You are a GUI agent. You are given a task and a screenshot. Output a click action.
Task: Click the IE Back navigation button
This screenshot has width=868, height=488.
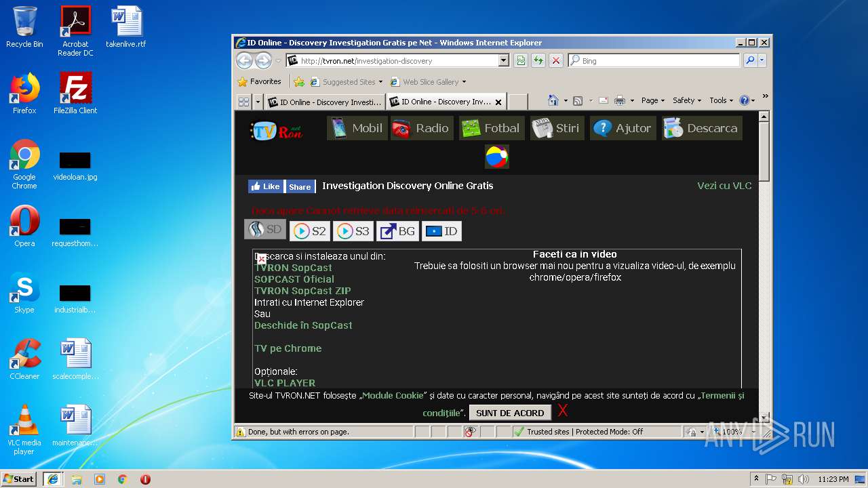(x=244, y=61)
